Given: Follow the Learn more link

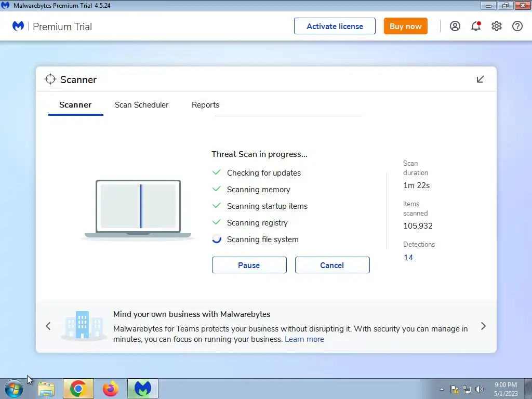Looking at the screenshot, I should click(304, 339).
